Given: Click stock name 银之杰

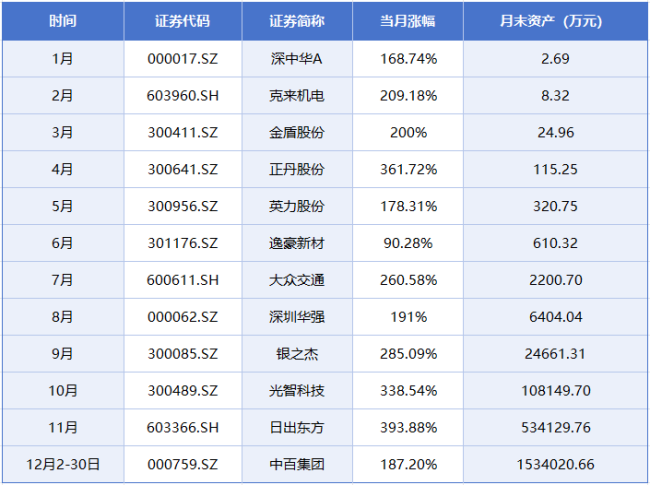Looking at the screenshot, I should pyautogui.click(x=297, y=354).
